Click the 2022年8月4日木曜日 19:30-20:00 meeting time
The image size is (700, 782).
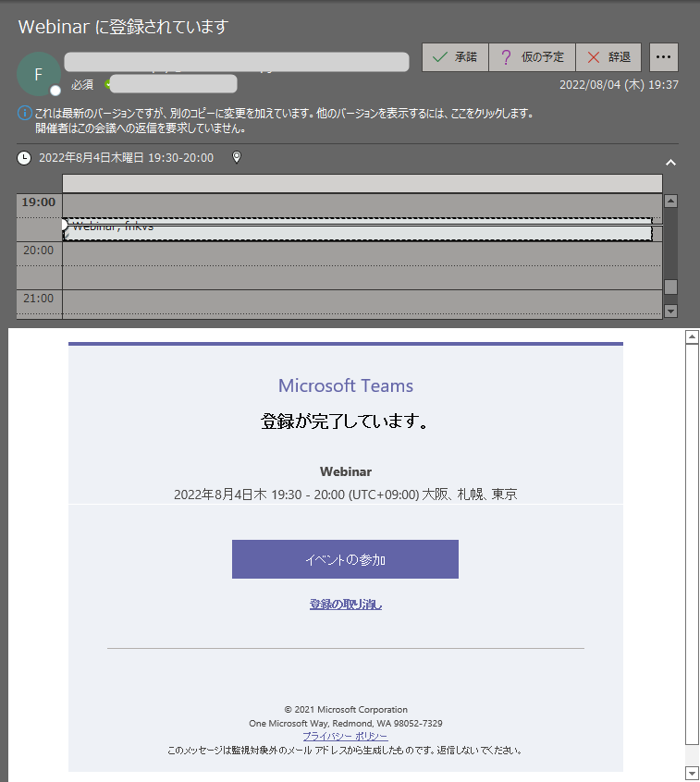[x=127, y=158]
